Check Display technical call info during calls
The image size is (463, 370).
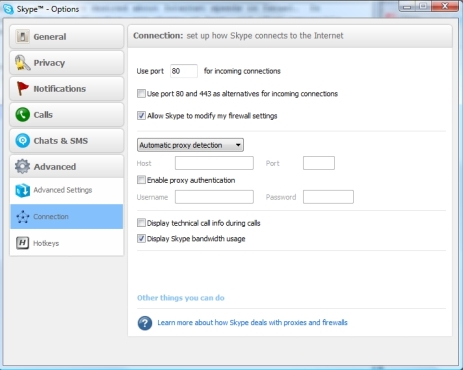pos(141,223)
